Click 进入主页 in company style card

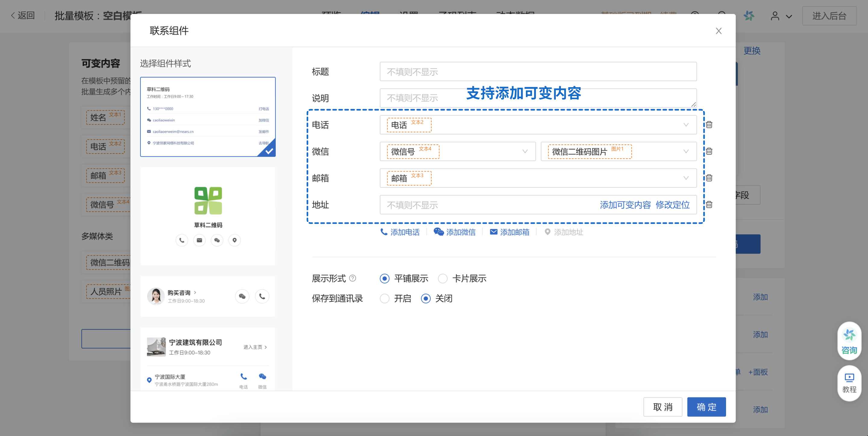point(255,347)
